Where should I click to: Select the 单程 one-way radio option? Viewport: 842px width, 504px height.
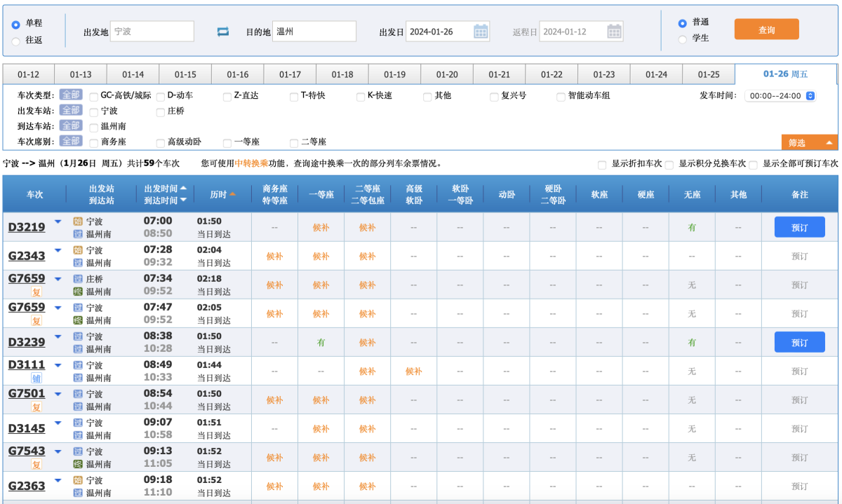click(x=15, y=25)
